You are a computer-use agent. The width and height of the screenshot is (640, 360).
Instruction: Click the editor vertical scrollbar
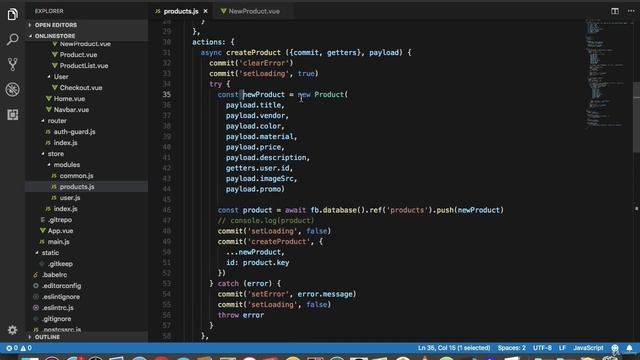coord(637,118)
